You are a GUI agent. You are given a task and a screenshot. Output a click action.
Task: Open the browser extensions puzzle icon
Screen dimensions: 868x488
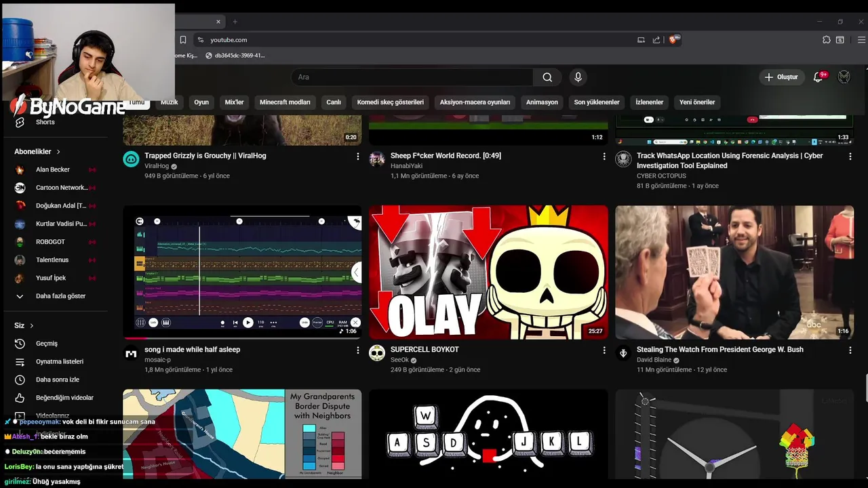[x=826, y=40]
